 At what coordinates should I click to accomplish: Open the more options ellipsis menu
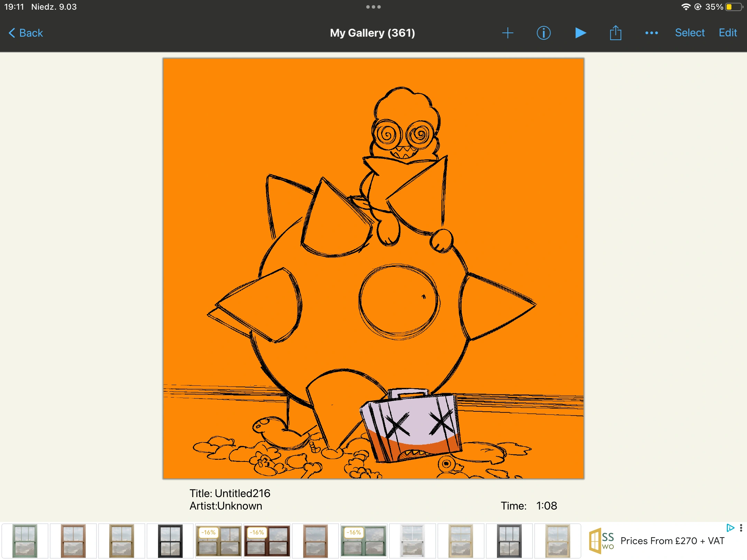(x=652, y=33)
